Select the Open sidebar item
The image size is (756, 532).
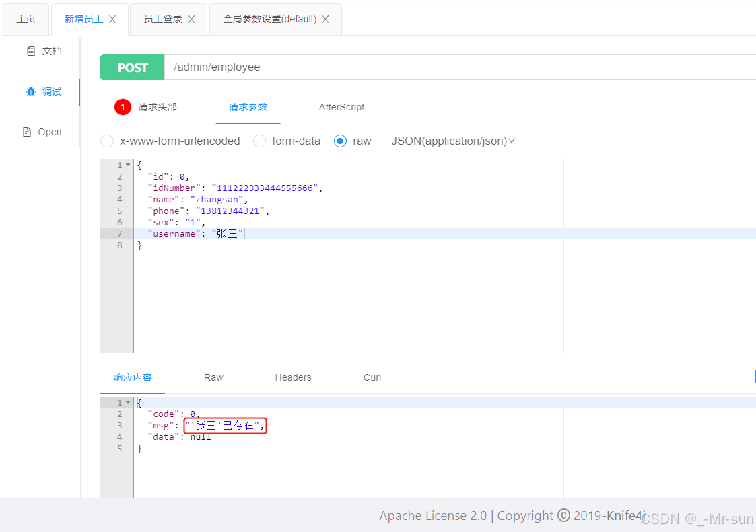(42, 132)
